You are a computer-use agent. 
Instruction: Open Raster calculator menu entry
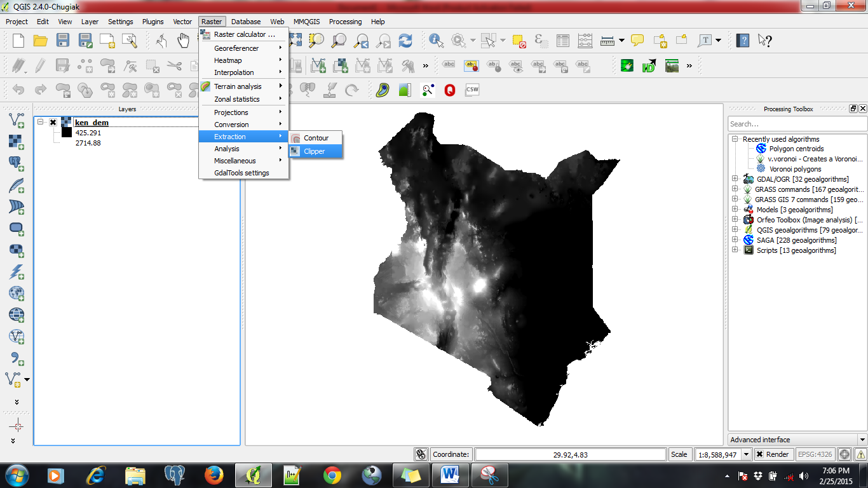244,34
